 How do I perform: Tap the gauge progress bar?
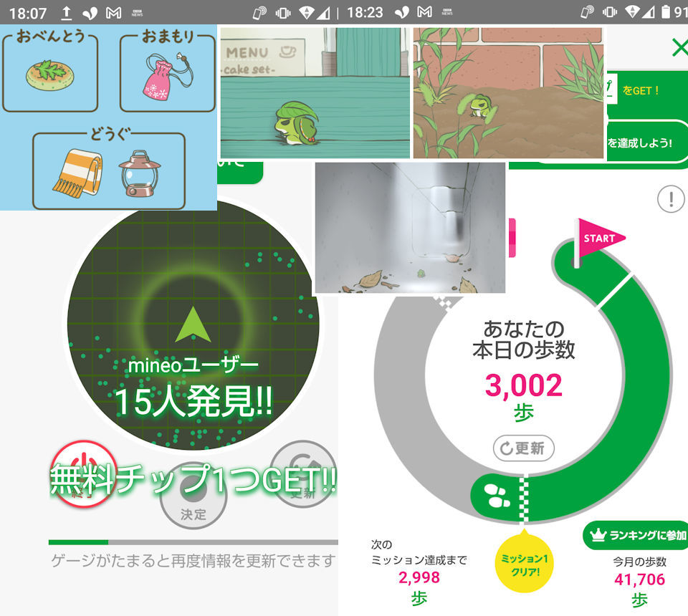pos(193,542)
